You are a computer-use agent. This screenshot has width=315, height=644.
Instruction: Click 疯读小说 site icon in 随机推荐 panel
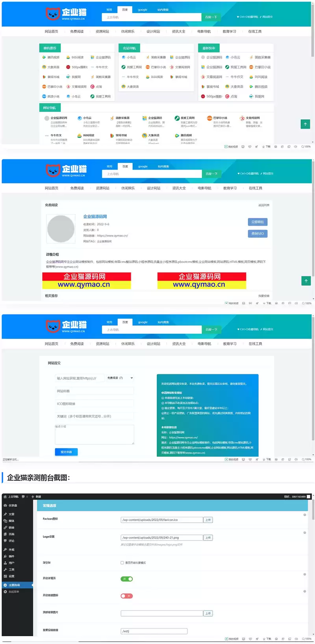tap(44, 96)
